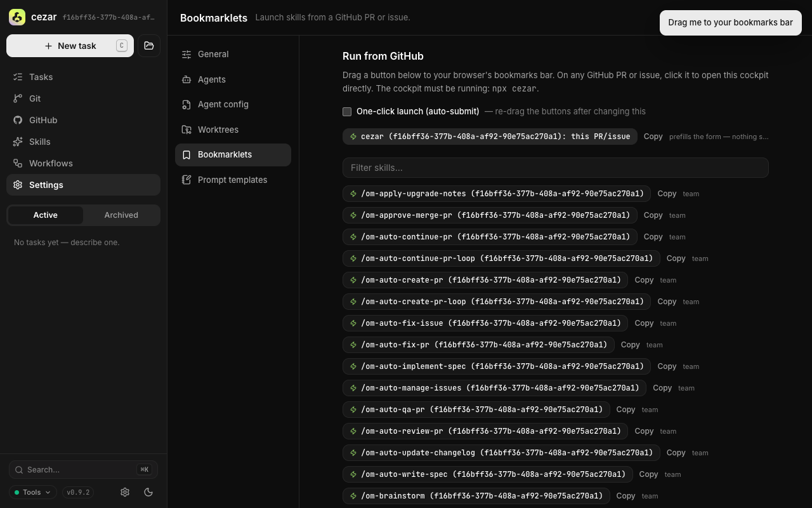
Task: Click the Agent config file icon
Action: point(187,105)
